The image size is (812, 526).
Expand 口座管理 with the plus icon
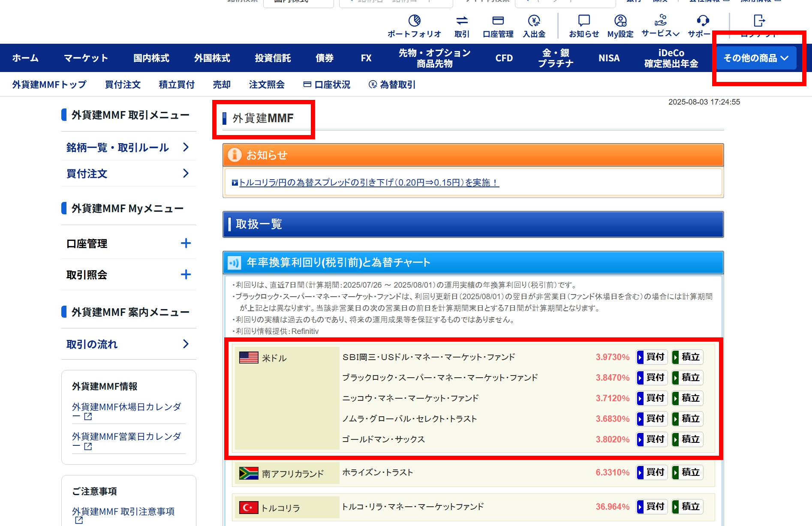coord(186,243)
